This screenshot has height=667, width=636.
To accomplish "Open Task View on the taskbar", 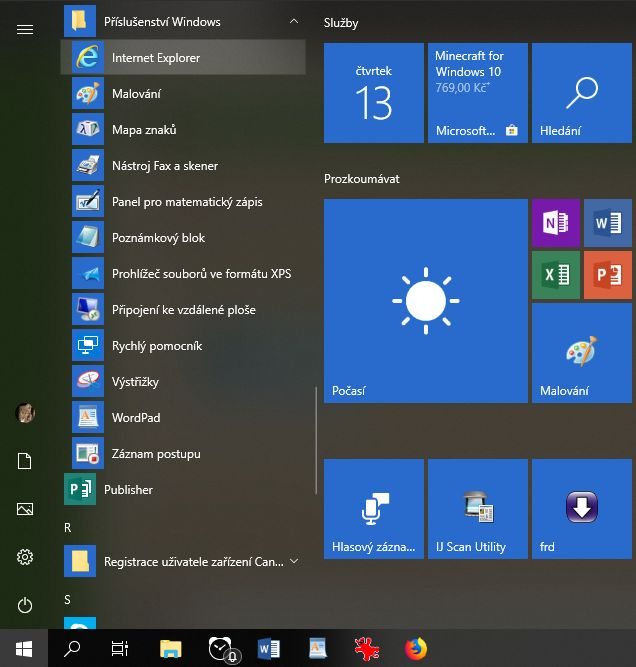I will tap(120, 648).
